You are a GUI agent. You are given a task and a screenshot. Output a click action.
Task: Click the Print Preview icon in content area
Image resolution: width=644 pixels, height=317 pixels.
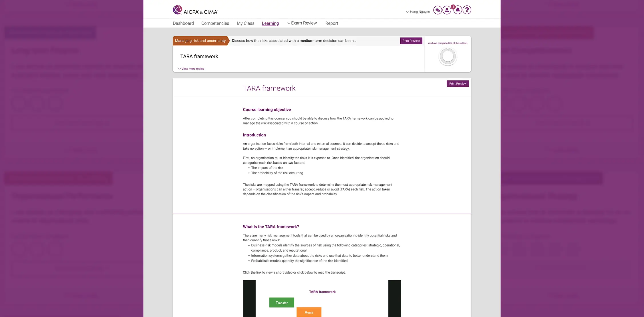click(x=458, y=84)
